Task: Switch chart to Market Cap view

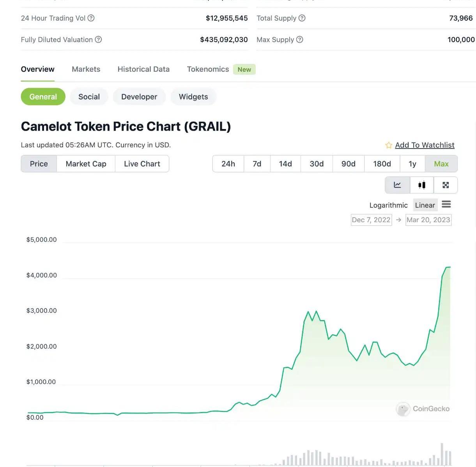Action: pyautogui.click(x=86, y=164)
